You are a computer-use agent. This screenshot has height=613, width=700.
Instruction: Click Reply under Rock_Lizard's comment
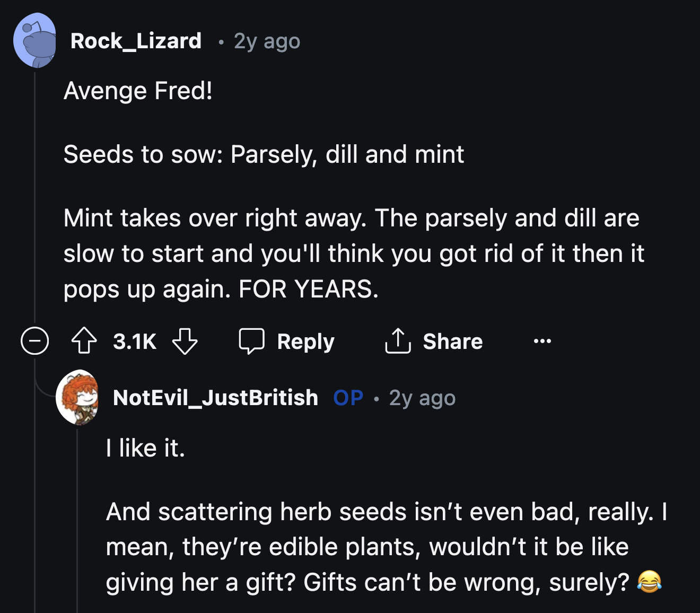pyautogui.click(x=287, y=341)
